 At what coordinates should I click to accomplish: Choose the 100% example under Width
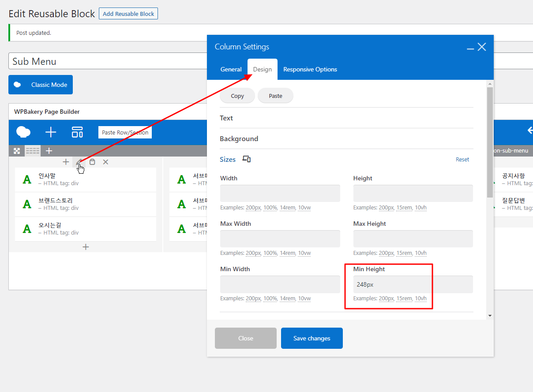click(x=270, y=208)
